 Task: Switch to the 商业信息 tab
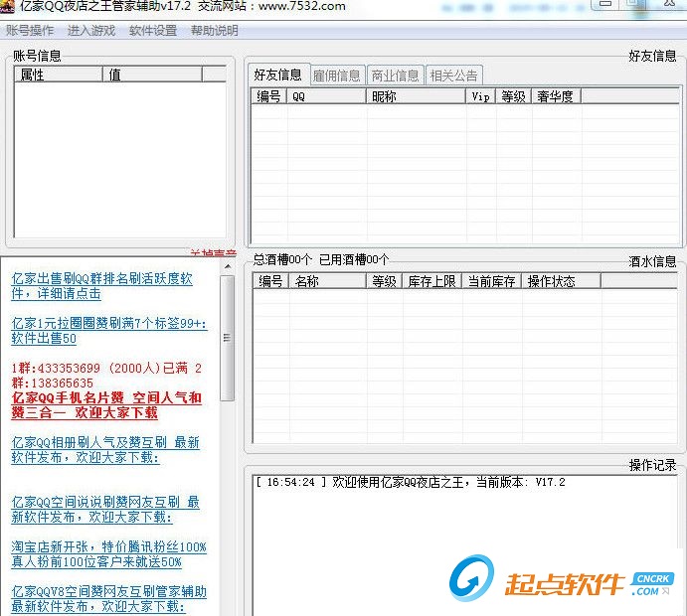396,76
